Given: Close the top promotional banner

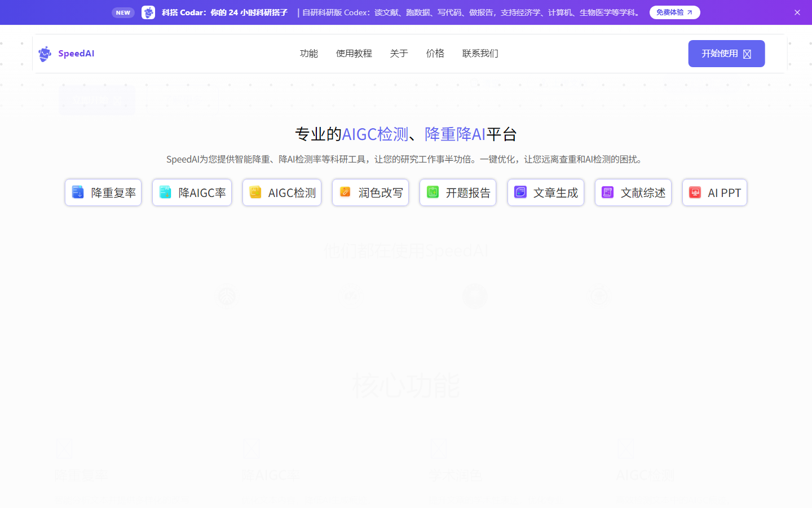Looking at the screenshot, I should coord(797,12).
